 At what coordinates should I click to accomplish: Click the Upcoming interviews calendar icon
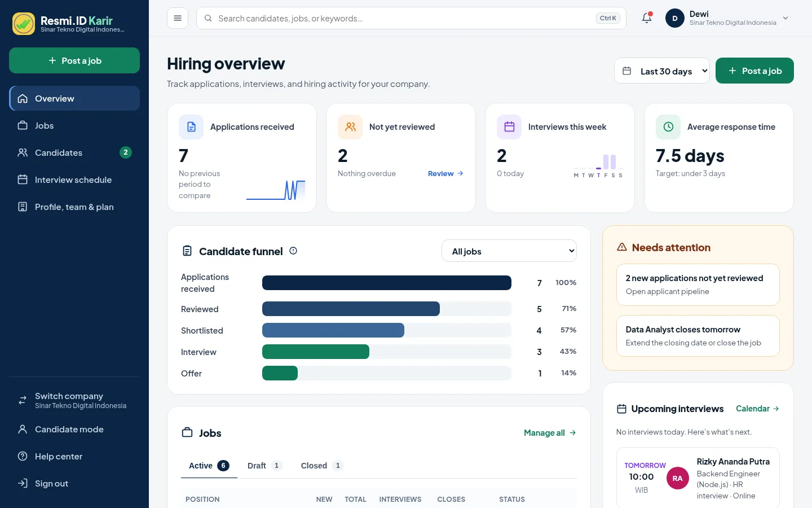622,409
